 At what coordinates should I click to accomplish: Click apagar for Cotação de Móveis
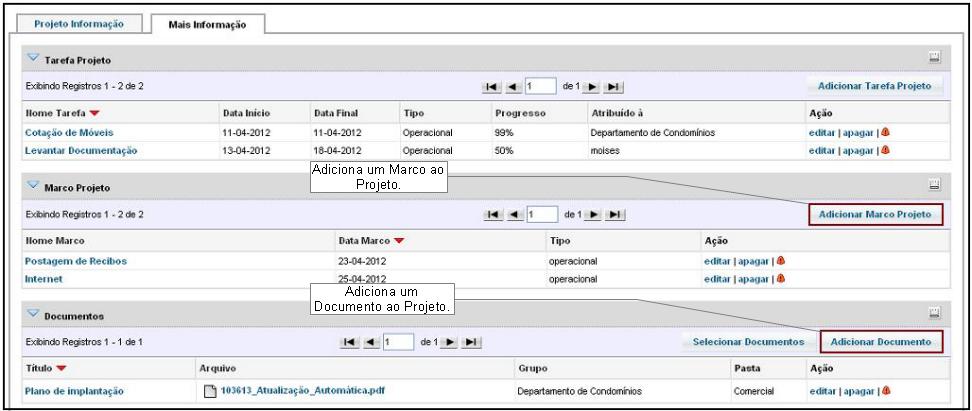pyautogui.click(x=858, y=133)
